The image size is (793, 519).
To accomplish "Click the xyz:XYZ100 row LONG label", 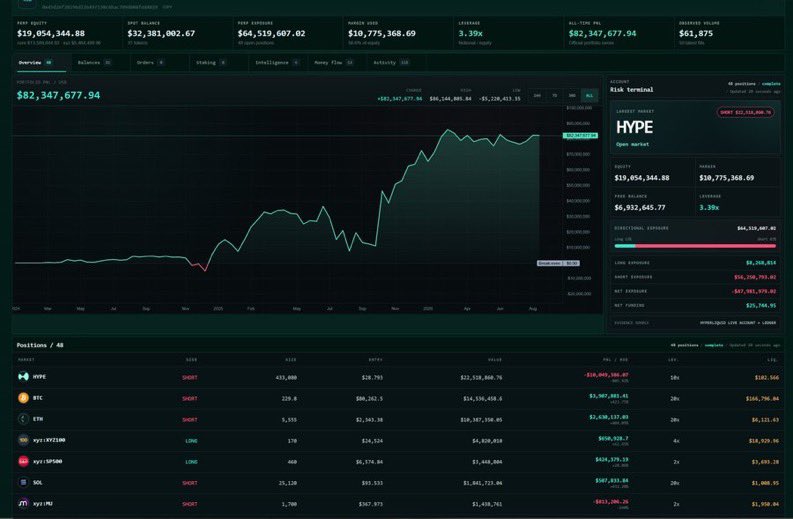I will tap(191, 441).
